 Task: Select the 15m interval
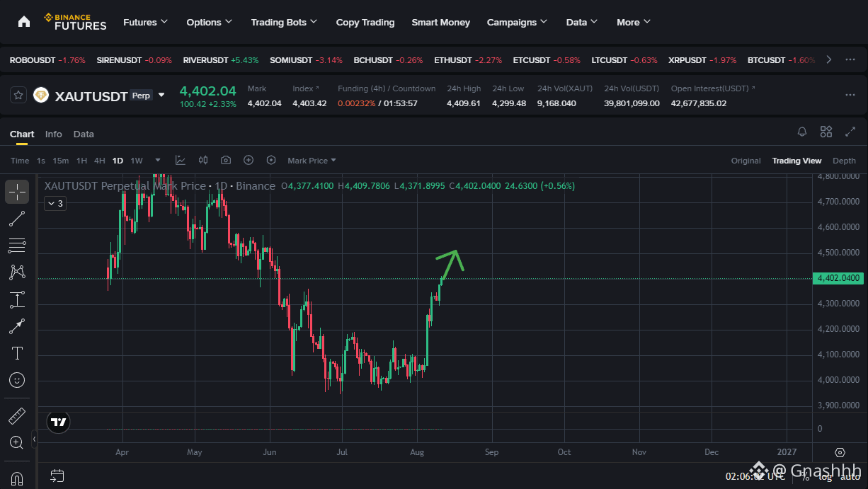click(x=61, y=161)
